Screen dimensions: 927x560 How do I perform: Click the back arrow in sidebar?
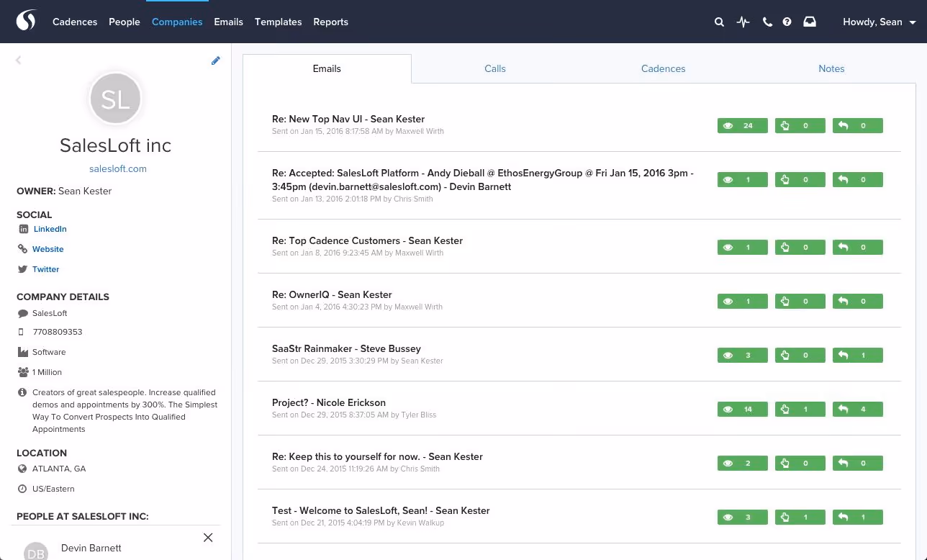19,60
